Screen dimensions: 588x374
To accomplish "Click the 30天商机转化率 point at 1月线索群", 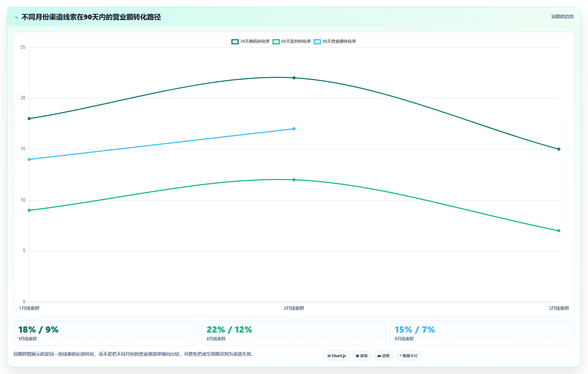I will [x=29, y=119].
